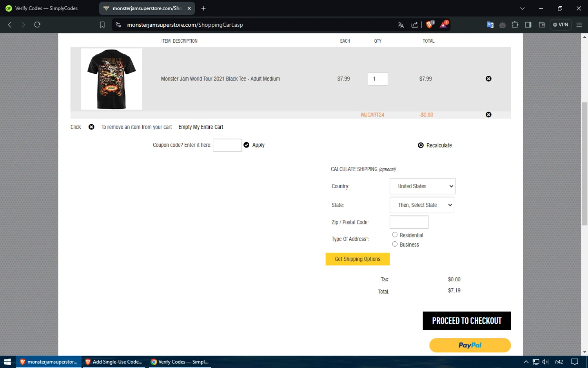Click the Apply coupon checkmark icon
The width and height of the screenshot is (588, 368).
(247, 145)
